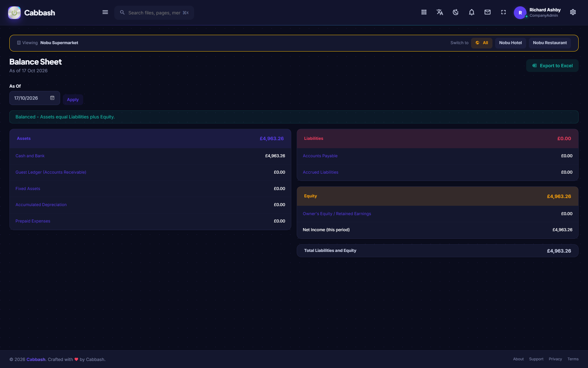
Task: Click the Assets total £4,963.26
Action: pyautogui.click(x=272, y=139)
